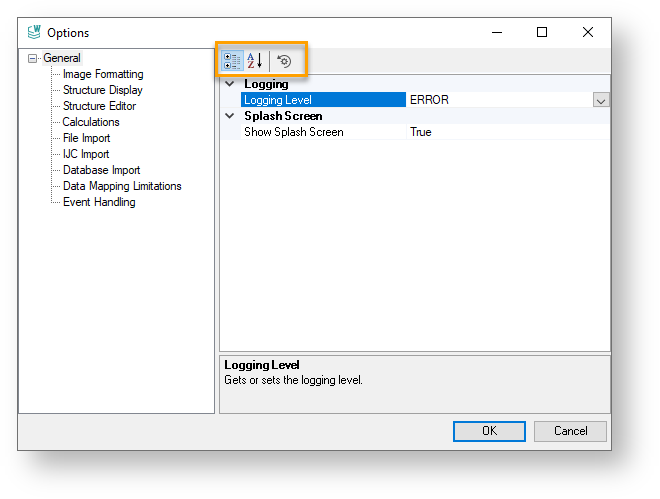Viewport: 660px width, 499px height.
Task: Click the Reset to defaults icon
Action: pyautogui.click(x=284, y=61)
